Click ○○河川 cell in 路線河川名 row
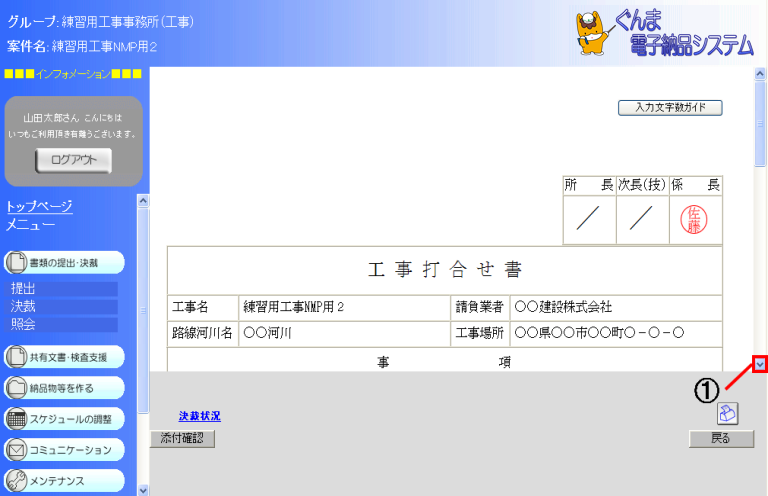The height and width of the screenshot is (496, 768). (x=344, y=333)
